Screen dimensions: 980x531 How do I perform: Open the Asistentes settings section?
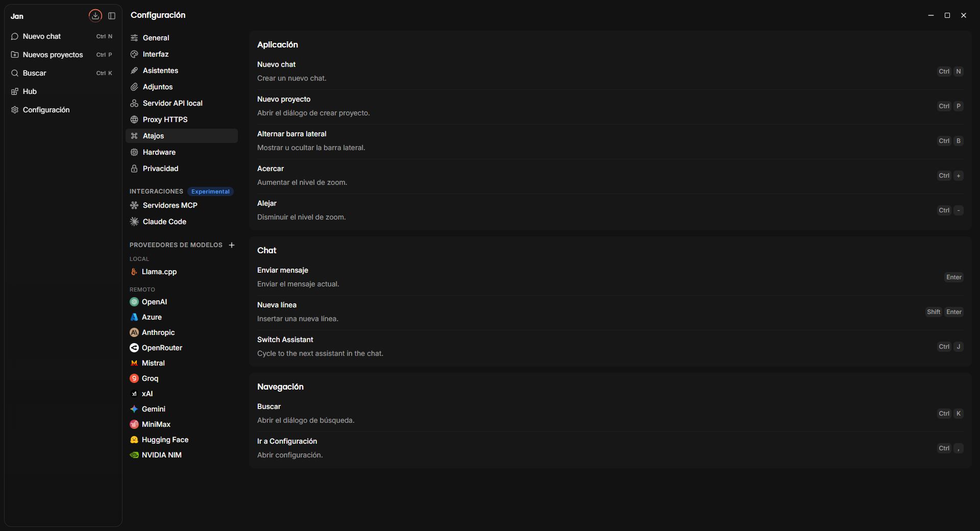tap(182, 70)
